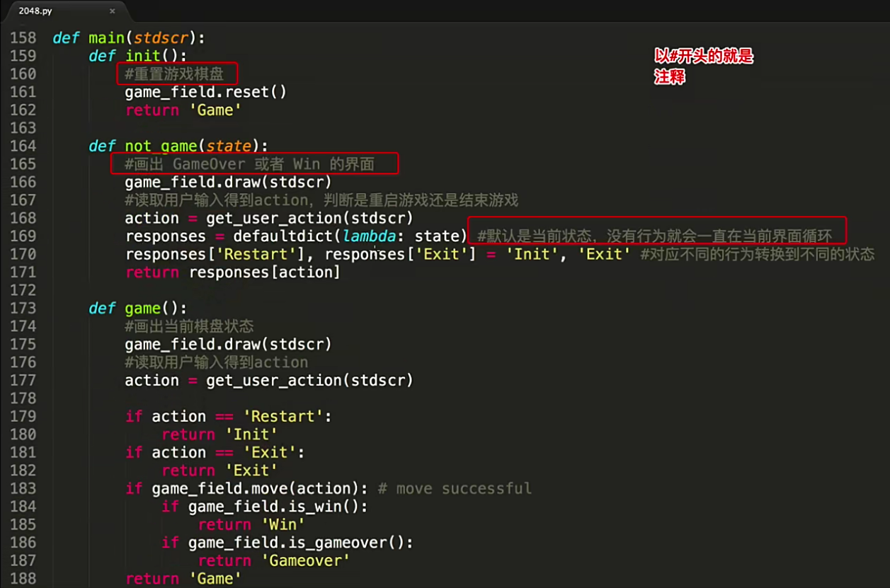Click 'def not_game(state):' definition
The image size is (890, 588).
178,146
